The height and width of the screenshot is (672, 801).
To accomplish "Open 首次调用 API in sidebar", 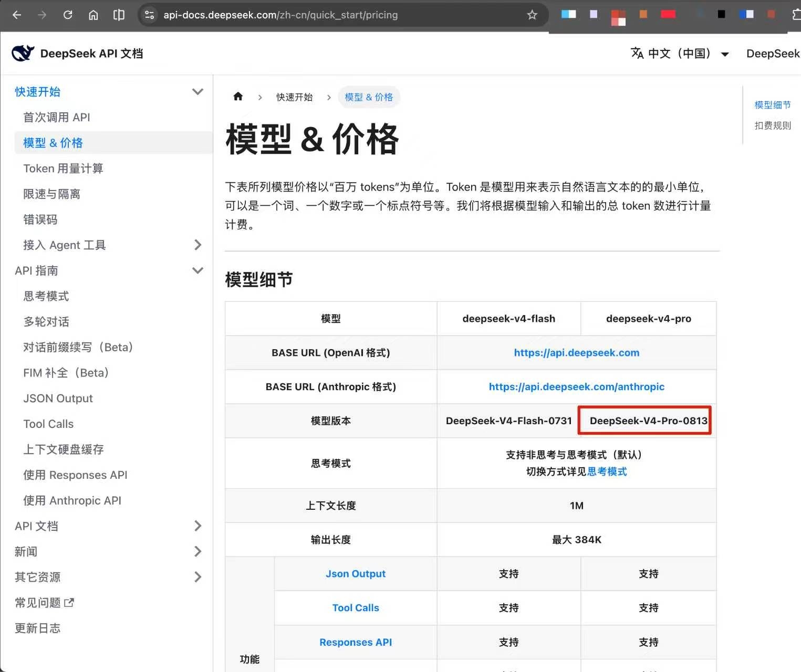I will tap(57, 117).
